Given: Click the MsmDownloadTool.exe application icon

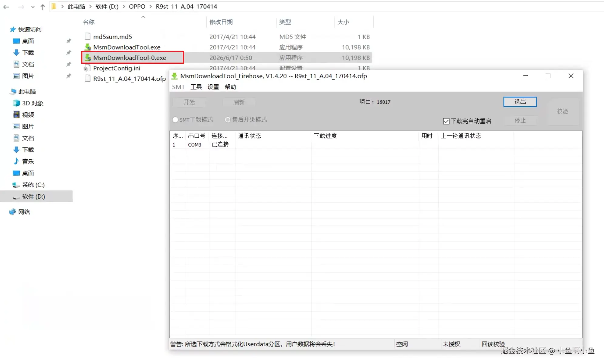Looking at the screenshot, I should point(88,47).
